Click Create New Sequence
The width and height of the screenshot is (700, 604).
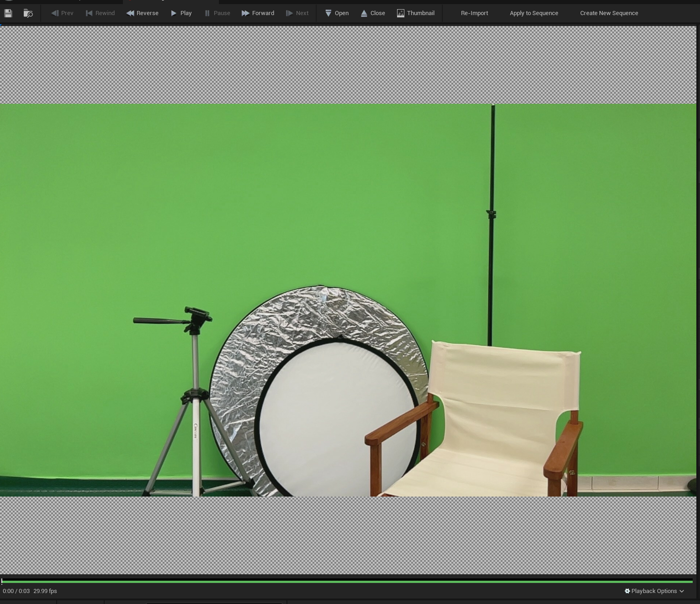pyautogui.click(x=609, y=13)
